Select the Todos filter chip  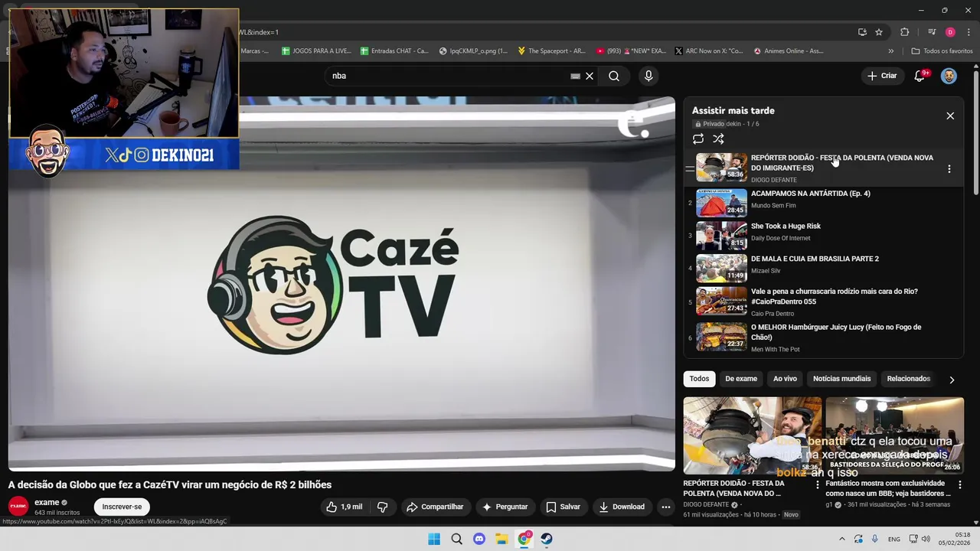[699, 379]
